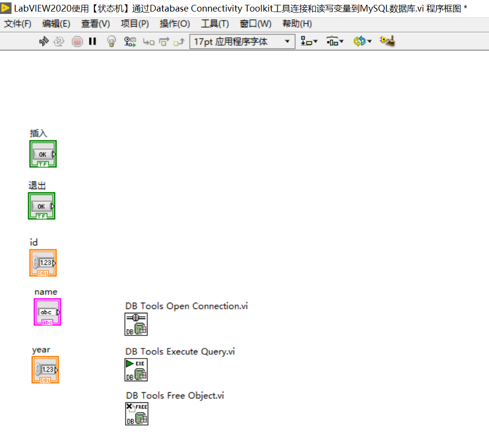Viewport: 489px width, 448px height.
Task: Select the Run Continuously icon
Action: click(59, 41)
